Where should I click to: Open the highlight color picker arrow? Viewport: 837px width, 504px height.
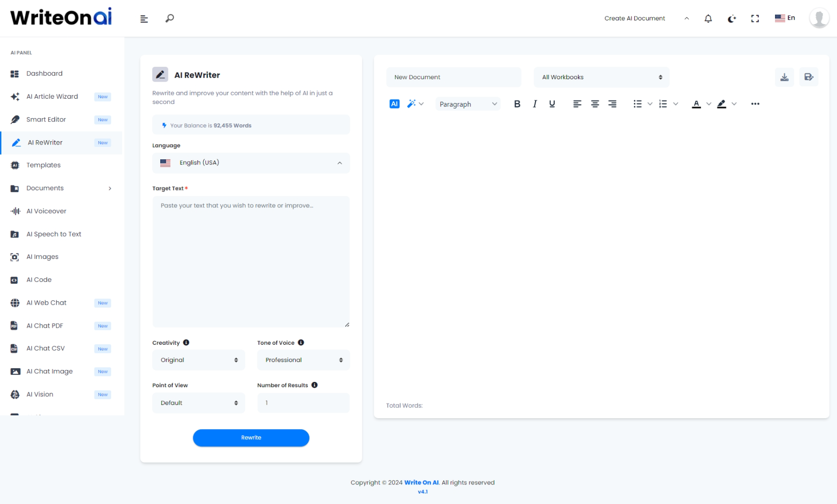pos(734,104)
